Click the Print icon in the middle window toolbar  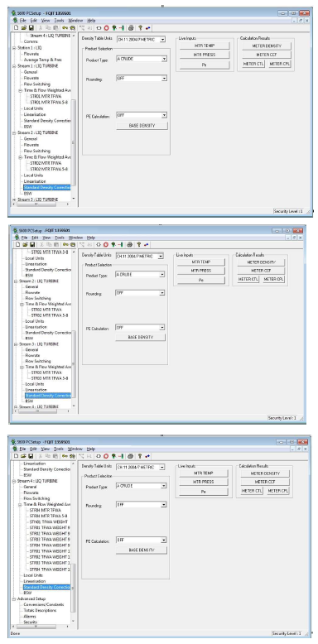pyautogui.click(x=130, y=244)
